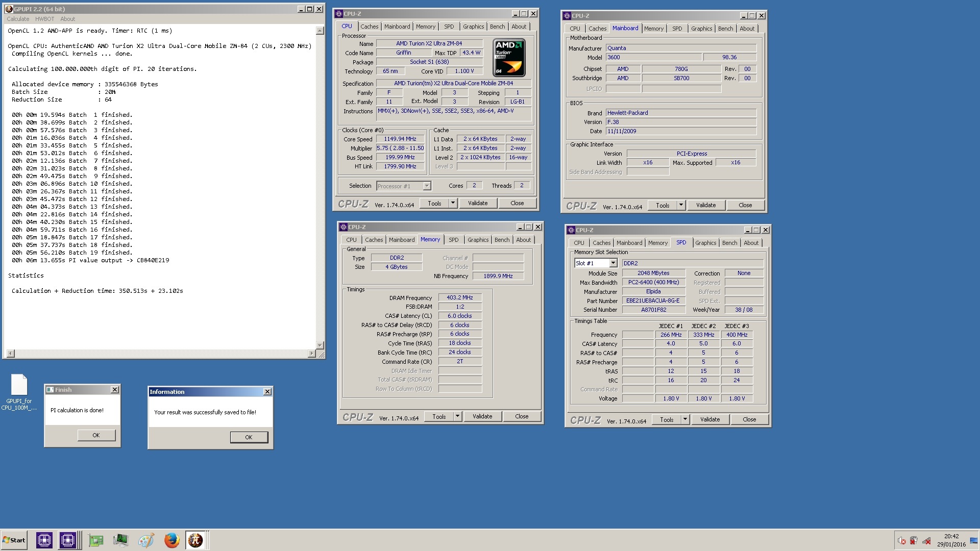Viewport: 980px width, 551px height.
Task: Click OK in the Information dialog
Action: (249, 437)
